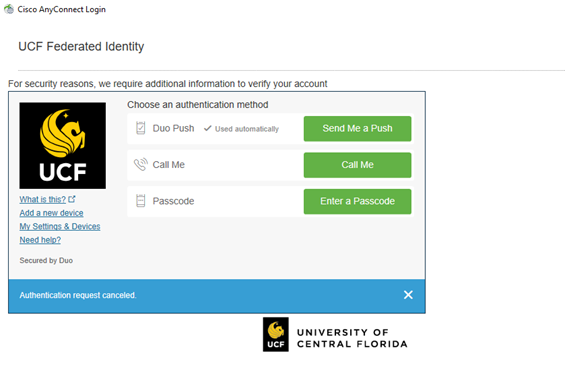This screenshot has height=377, width=565.
Task: Click the external link icon beside What is this
Action: (x=72, y=199)
